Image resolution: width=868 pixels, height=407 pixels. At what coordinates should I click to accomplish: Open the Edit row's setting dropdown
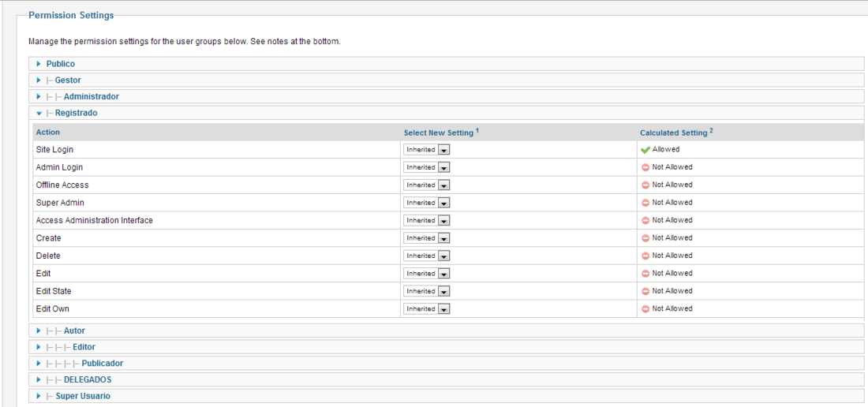tap(426, 274)
